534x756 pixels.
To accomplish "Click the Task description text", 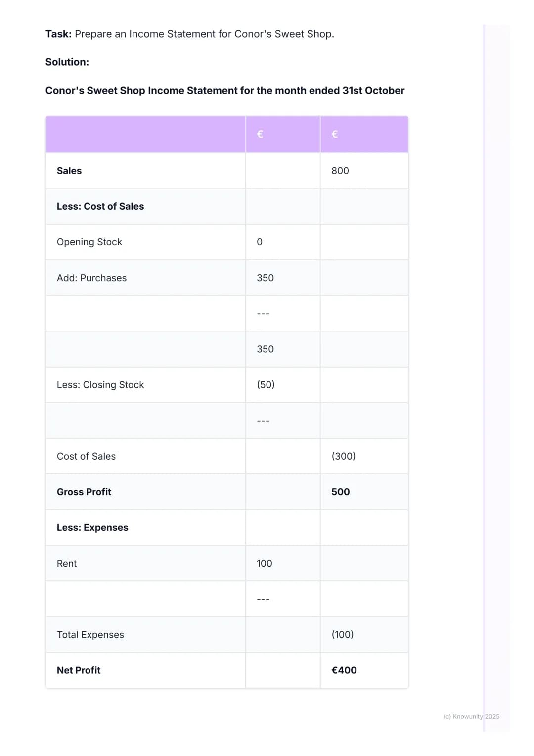I will tap(190, 34).
